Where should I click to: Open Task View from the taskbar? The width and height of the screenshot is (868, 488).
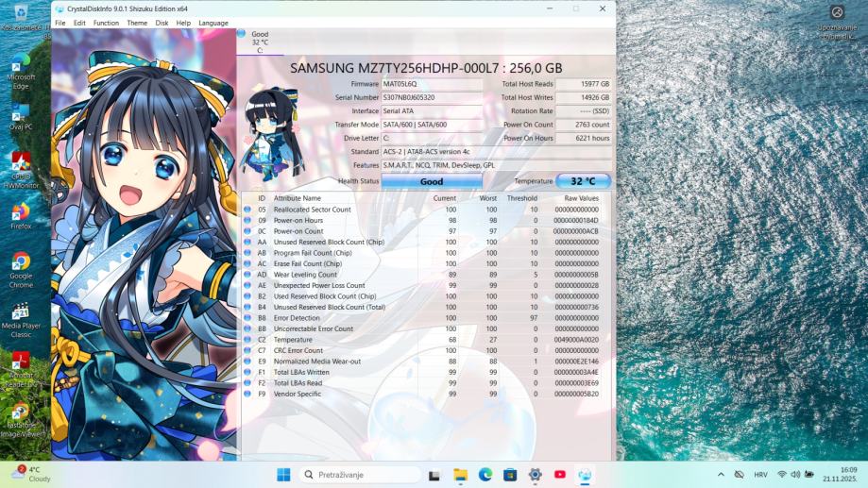(434, 476)
